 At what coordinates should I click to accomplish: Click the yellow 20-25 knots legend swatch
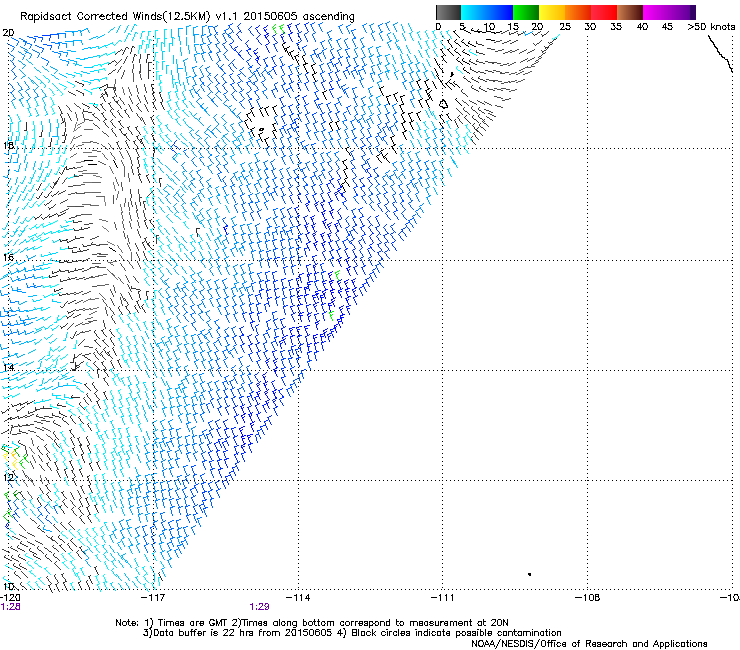click(552, 12)
